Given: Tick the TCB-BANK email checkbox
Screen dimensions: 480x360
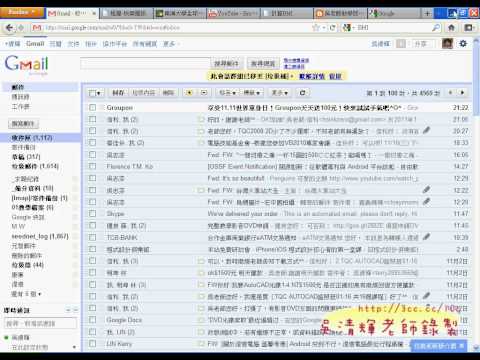Looking at the screenshot, I should [x=92, y=237].
